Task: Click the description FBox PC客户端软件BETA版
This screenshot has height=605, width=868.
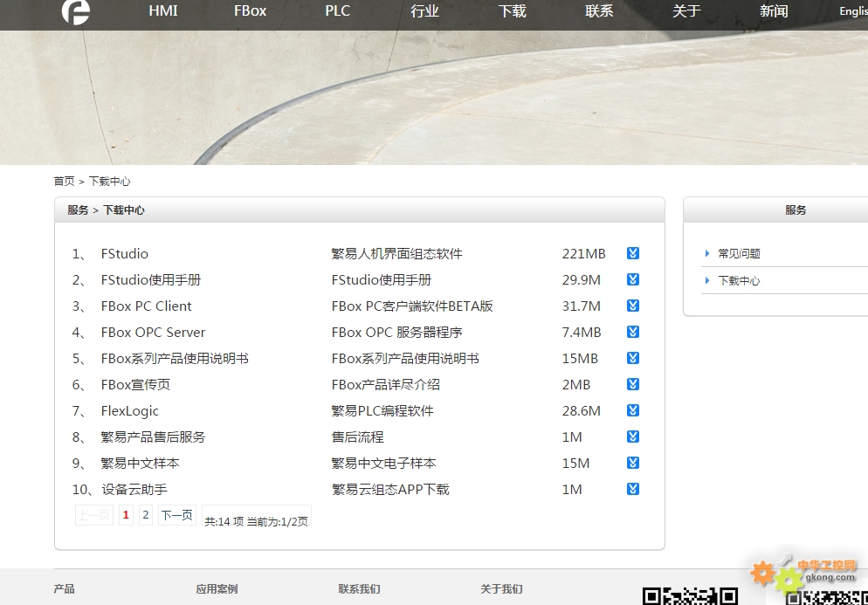Action: [412, 306]
